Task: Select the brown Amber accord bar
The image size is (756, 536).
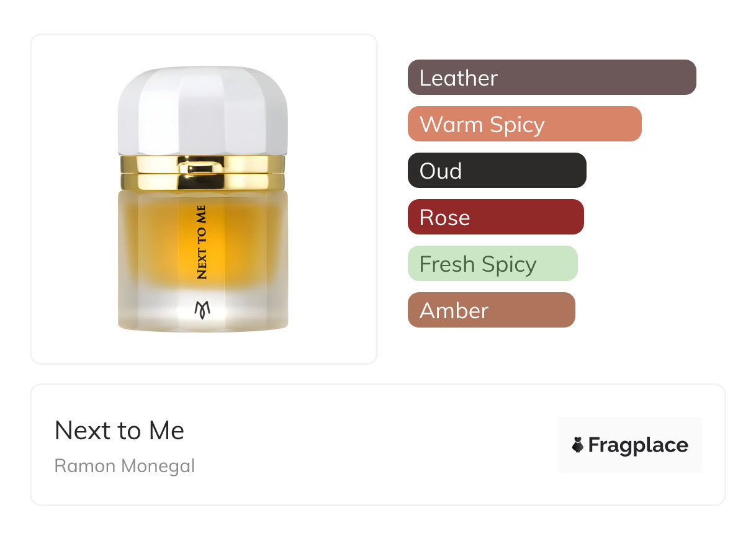Action: [x=492, y=310]
